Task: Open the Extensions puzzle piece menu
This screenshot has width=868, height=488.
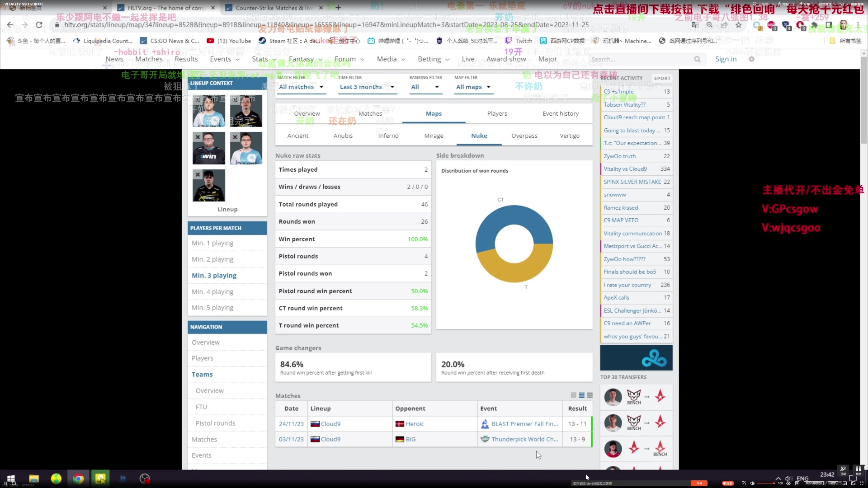Action: tap(814, 25)
